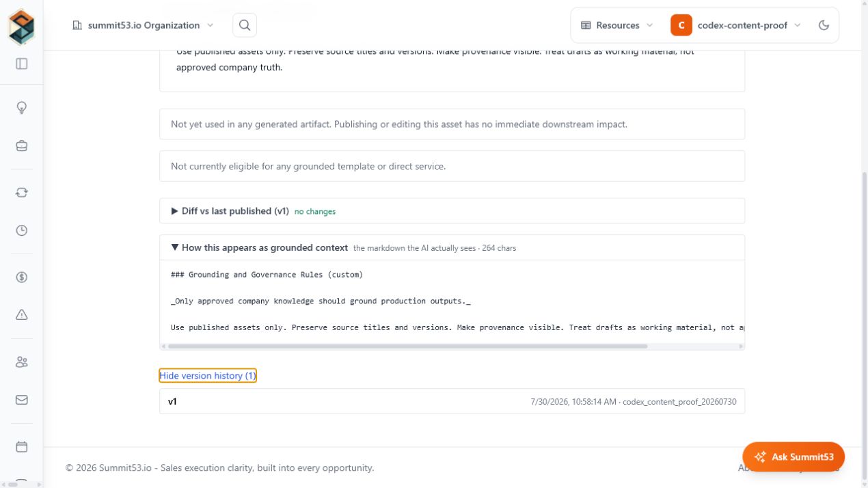Image resolution: width=868 pixels, height=488 pixels.
Task: Open the codex-content-proof account dropdown
Action: click(736, 25)
